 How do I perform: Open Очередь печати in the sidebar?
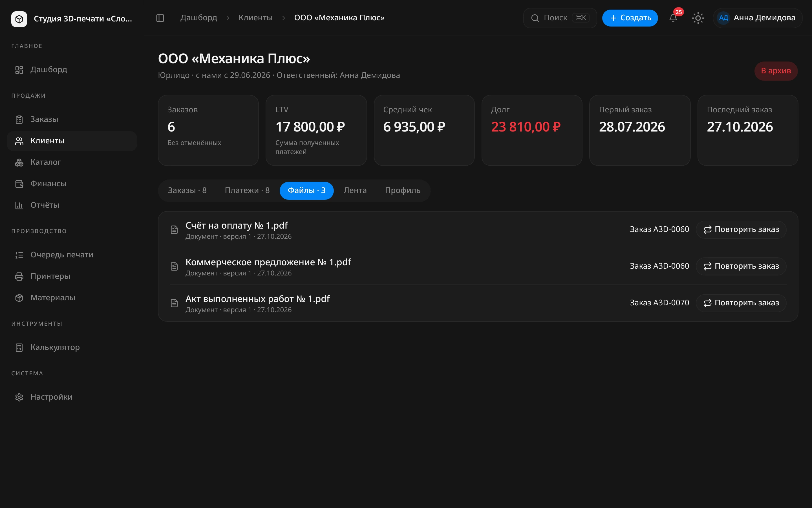coord(72,255)
